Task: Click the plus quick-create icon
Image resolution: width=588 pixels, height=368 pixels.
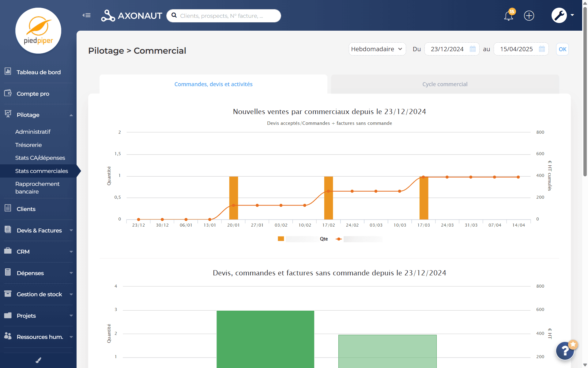Action: 529,16
